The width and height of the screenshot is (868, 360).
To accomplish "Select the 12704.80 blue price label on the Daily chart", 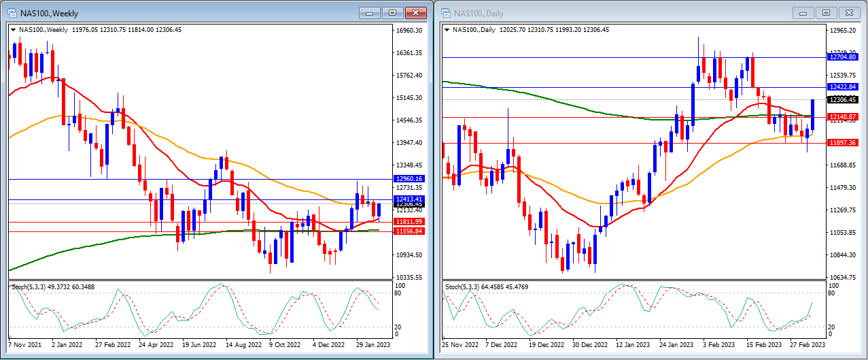I will (x=843, y=57).
